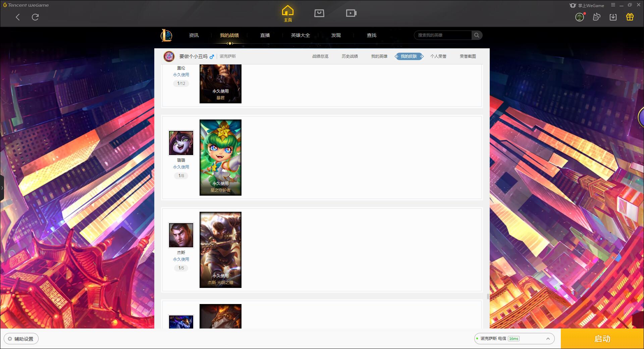Viewport: 644px width, 349px height.
Task: Open 我的英雄 sub-tab
Action: (x=379, y=56)
